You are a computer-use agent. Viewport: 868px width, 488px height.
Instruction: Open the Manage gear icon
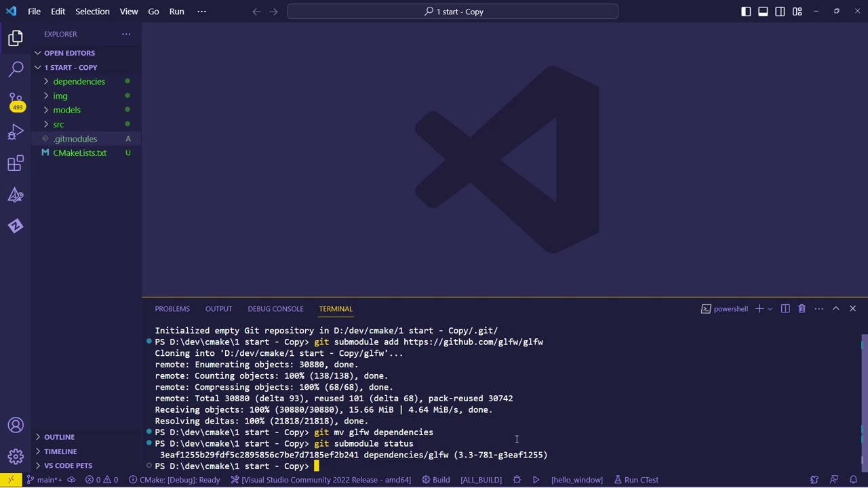tap(16, 456)
